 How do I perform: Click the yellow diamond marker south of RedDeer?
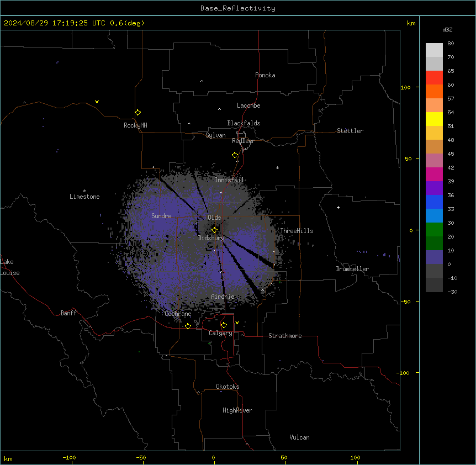[235, 155]
